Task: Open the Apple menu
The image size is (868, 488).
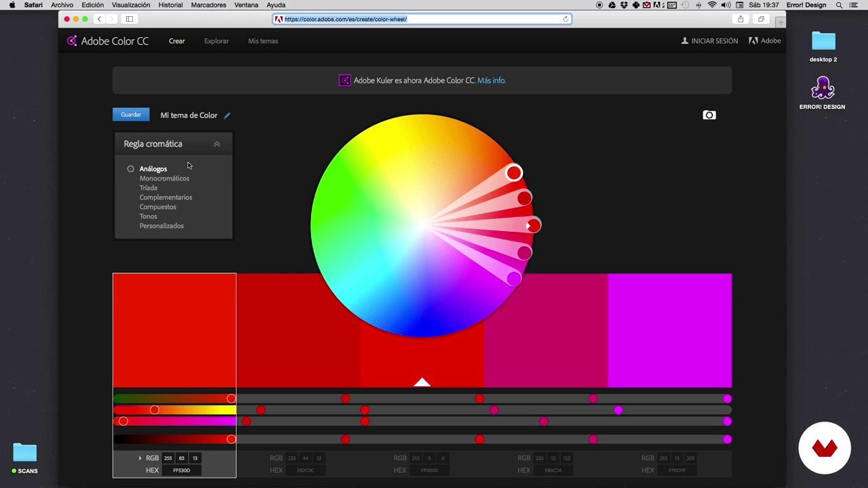Action: click(12, 5)
